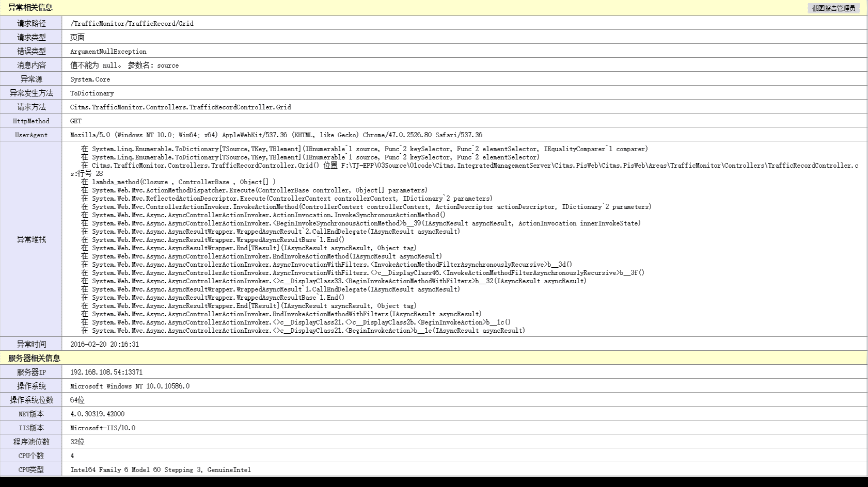The image size is (868, 487).
Task: Click the b__1e BeginInvokeAction stack line
Action: point(303,330)
